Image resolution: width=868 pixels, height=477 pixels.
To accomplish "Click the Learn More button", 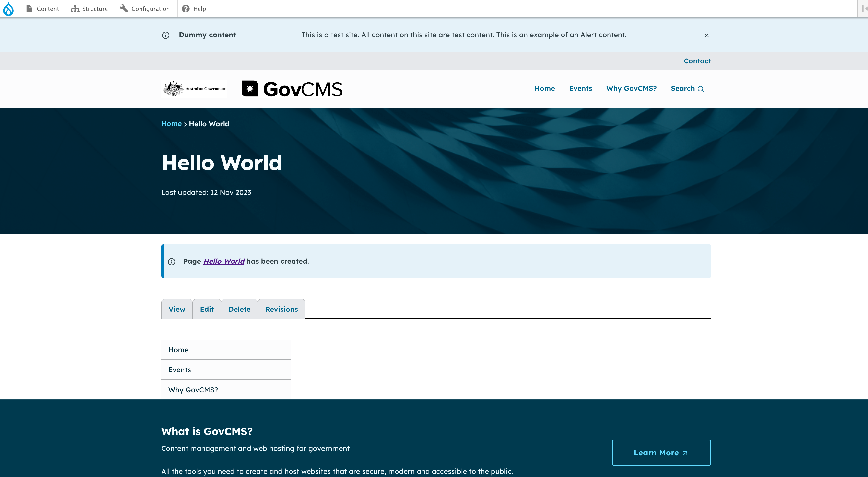I will [x=661, y=453].
